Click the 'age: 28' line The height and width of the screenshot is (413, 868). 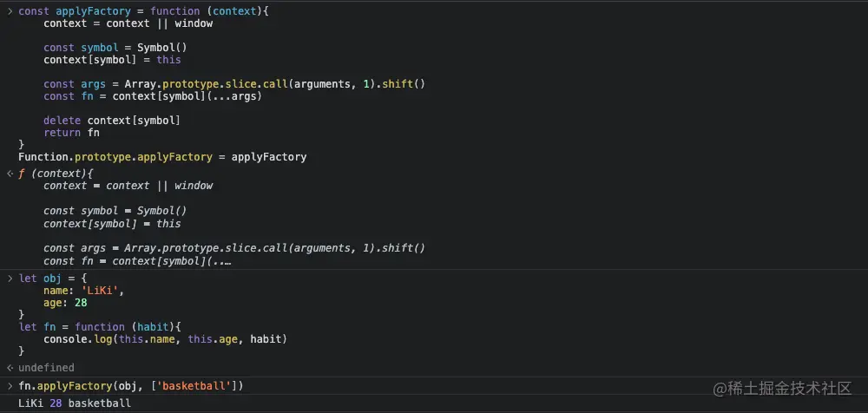click(65, 303)
